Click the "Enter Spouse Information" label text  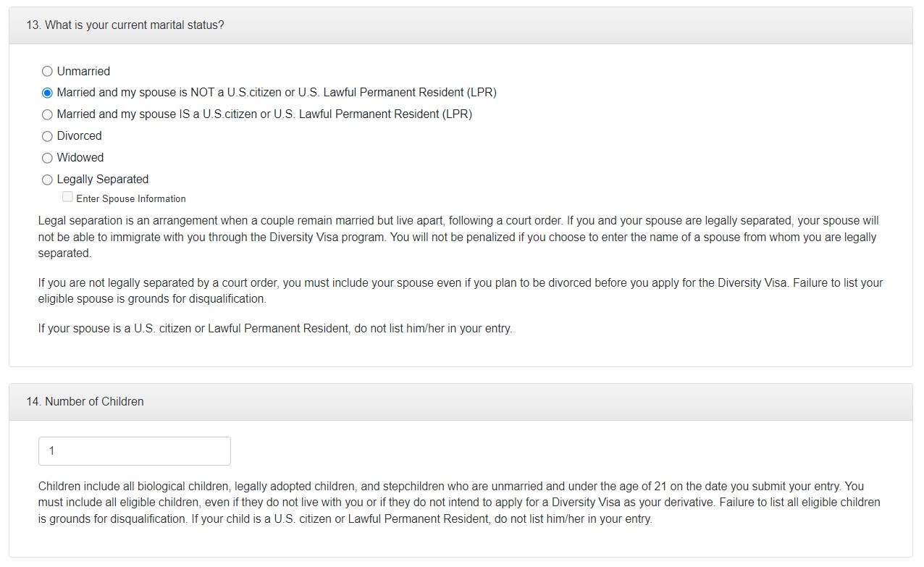click(x=131, y=199)
